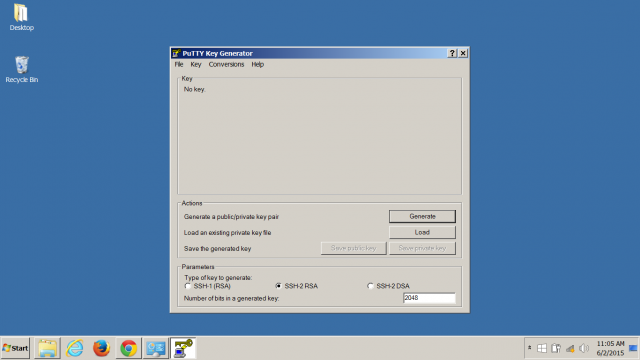Open the Start menu
The height and width of the screenshot is (360, 640).
(15, 348)
